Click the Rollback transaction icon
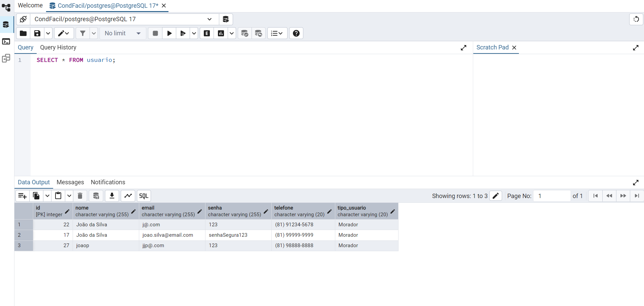 pyautogui.click(x=259, y=33)
